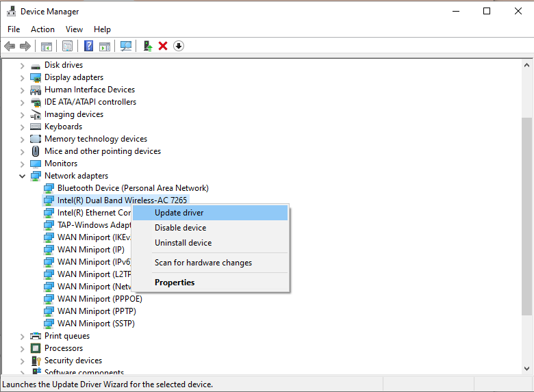Select Intel(R) Dual Band Wireless-AC 7265

[122, 200]
